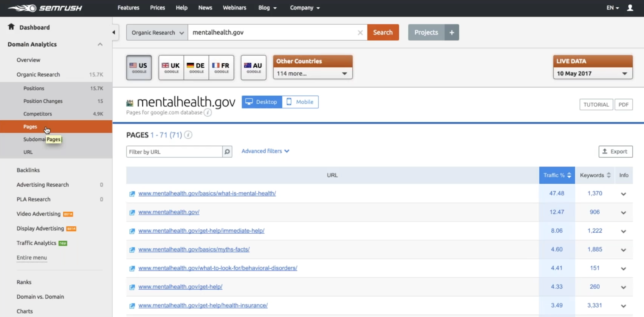Screen dimensions: 644x317
Task: Open Display Advertising in sidebar
Action: [40, 229]
